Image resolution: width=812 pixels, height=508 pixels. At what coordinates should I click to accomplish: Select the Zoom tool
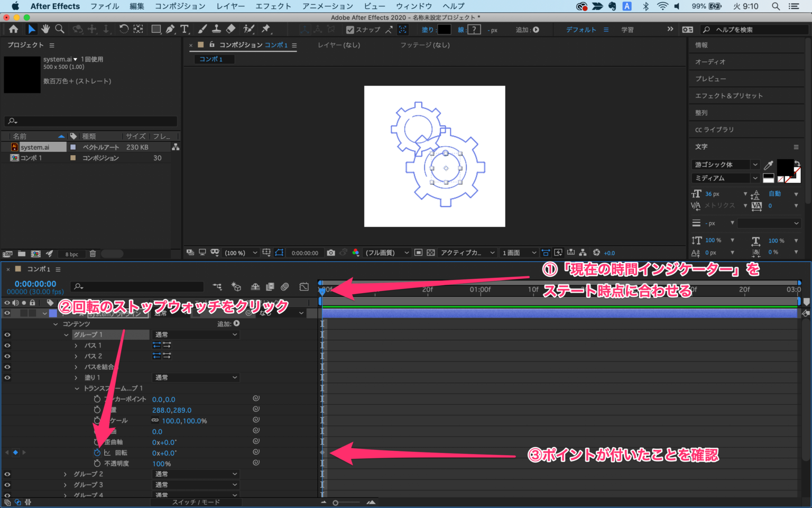point(60,29)
